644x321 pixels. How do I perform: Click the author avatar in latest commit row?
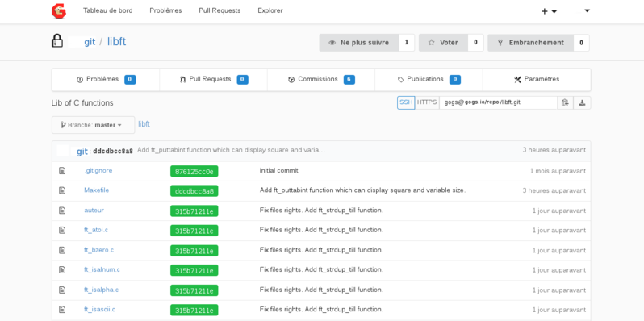(63, 151)
